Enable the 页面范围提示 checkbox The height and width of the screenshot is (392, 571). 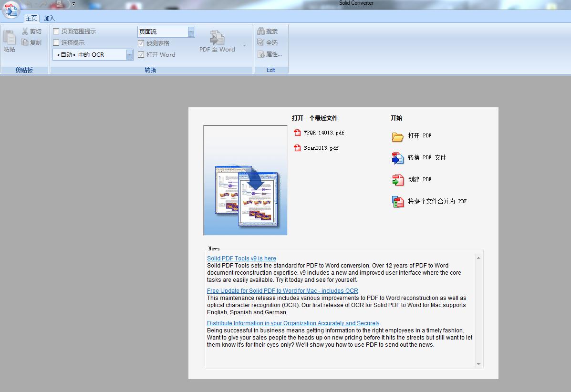pyautogui.click(x=56, y=31)
